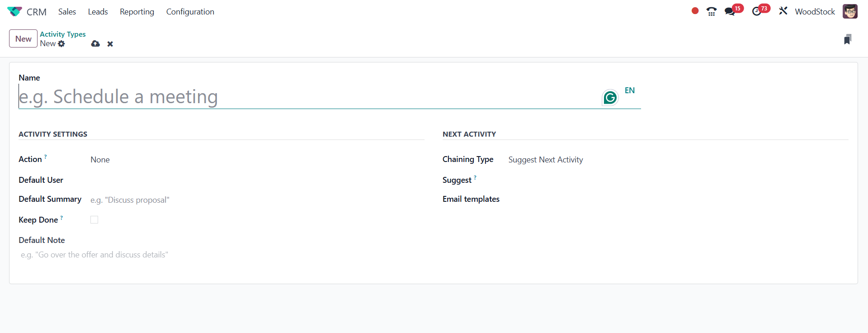Save record manually using cloud icon
The height and width of the screenshot is (333, 868).
95,44
